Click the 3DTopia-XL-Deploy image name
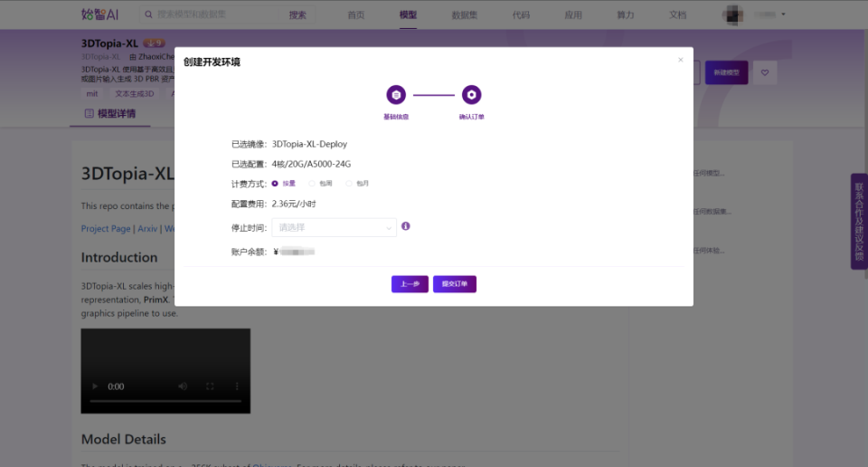Screen dimensions: 868x467 pos(309,144)
